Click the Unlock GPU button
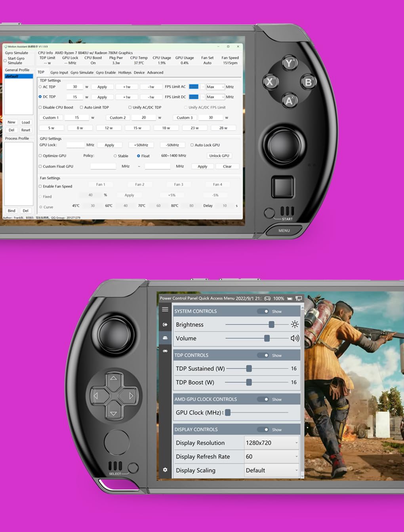 (x=219, y=156)
